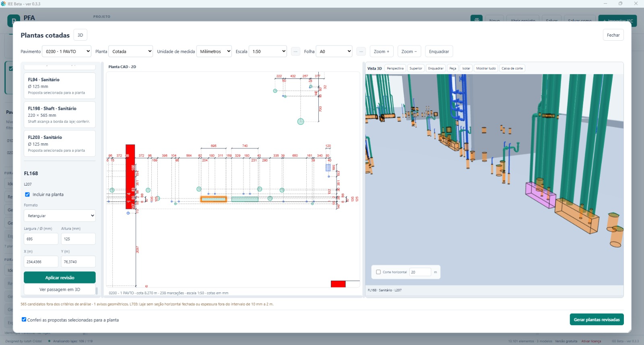Open the Planta dropdown showing Cotada
Screen dimensions: 644x345
coord(131,52)
